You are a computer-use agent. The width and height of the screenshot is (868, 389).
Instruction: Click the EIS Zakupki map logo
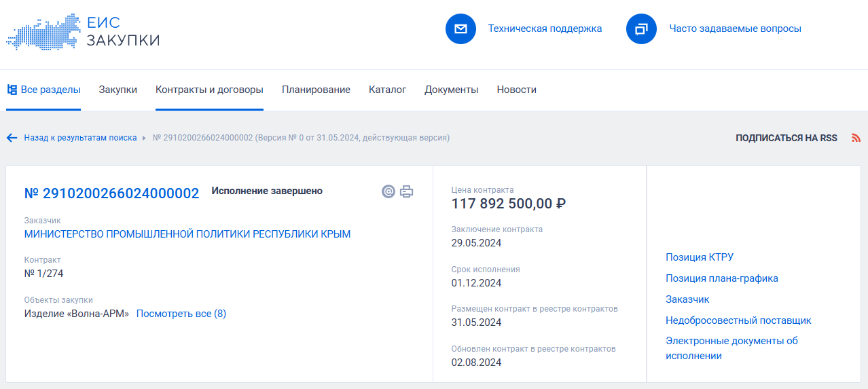click(42, 31)
